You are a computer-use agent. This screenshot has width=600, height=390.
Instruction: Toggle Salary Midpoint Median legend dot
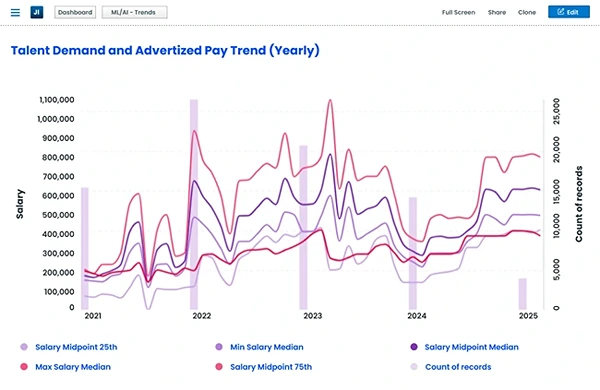tap(414, 347)
